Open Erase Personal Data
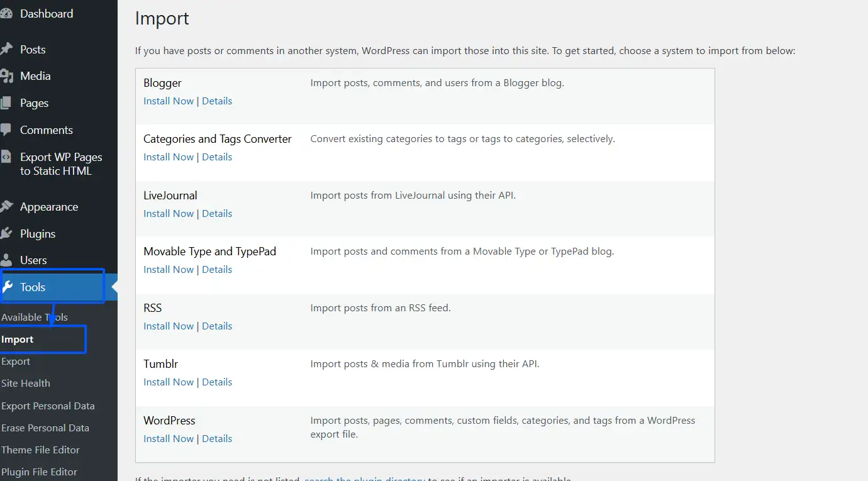Viewport: 868px width, 481px height. coord(45,428)
